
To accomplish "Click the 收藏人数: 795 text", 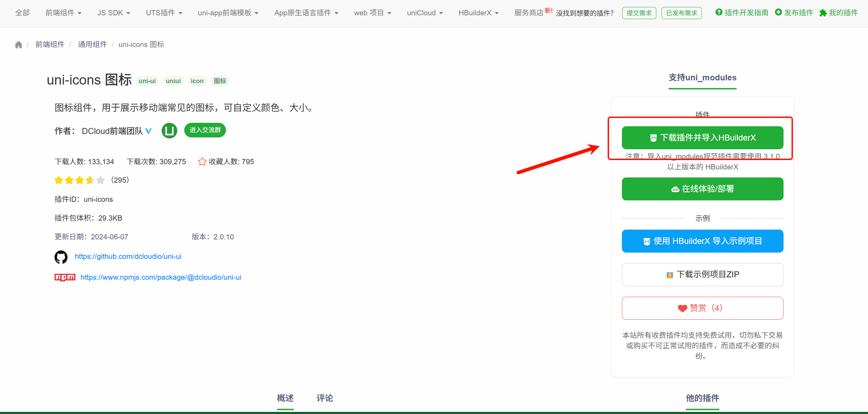I will (x=232, y=162).
